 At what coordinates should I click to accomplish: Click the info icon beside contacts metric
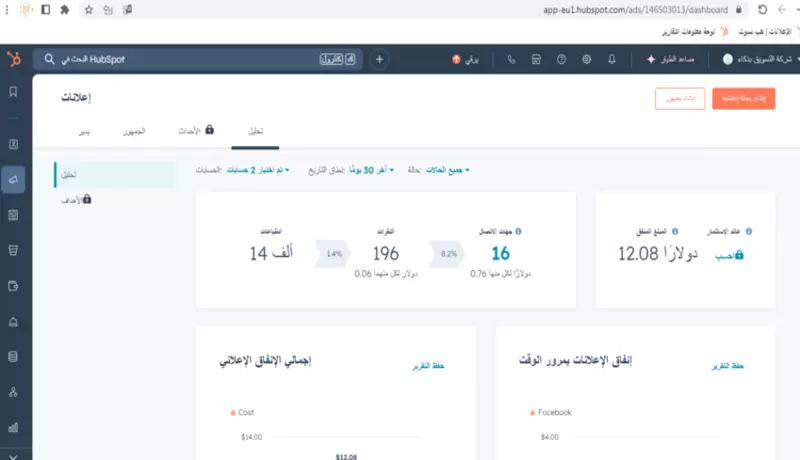(x=518, y=232)
